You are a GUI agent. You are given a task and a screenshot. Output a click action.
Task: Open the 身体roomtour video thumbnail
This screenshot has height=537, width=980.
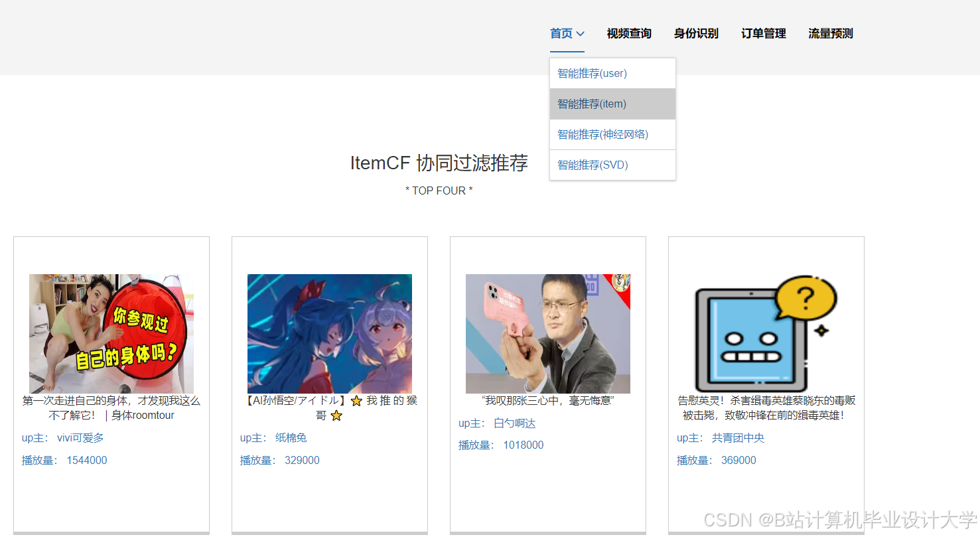[x=111, y=334]
